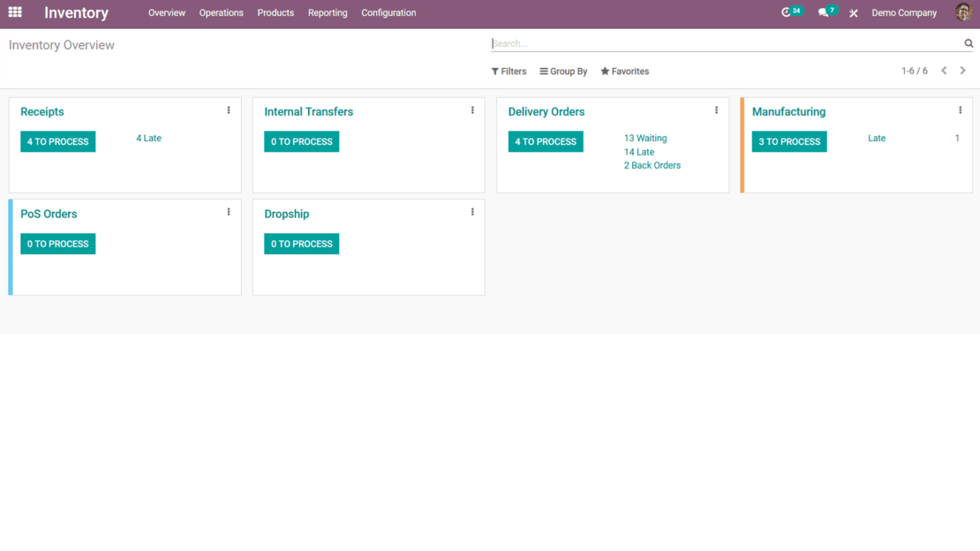Open the Configuration menu
The width and height of the screenshot is (980, 551).
(388, 12)
